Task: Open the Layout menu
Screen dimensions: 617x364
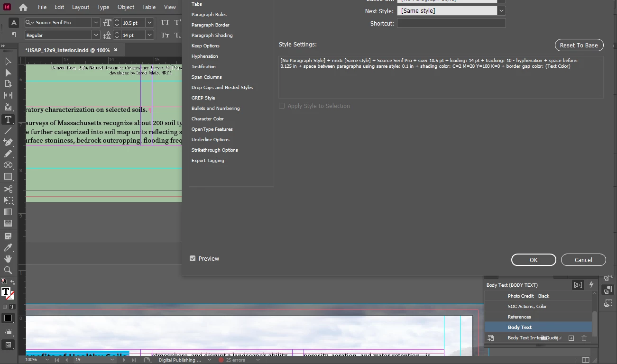Action: (x=81, y=7)
